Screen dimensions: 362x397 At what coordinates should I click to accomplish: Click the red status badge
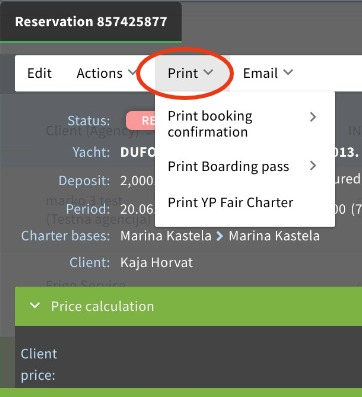141,120
